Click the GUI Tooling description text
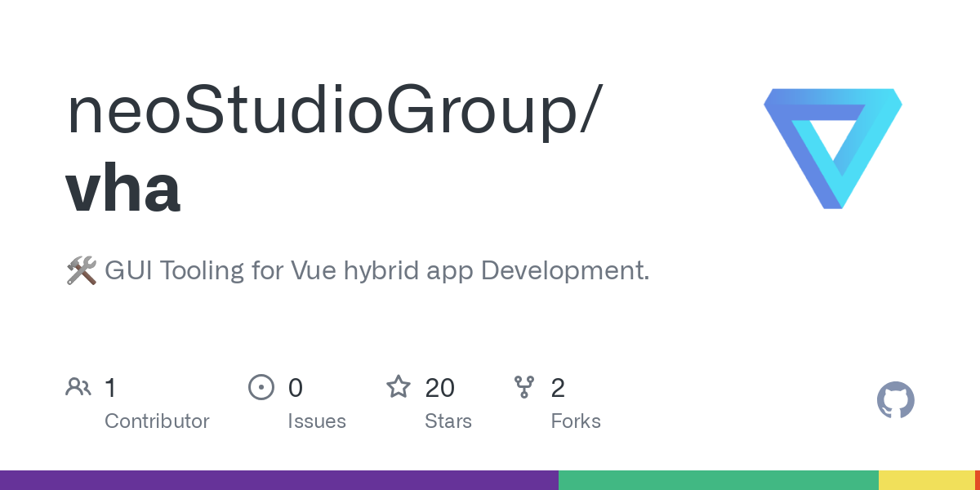 point(377,271)
